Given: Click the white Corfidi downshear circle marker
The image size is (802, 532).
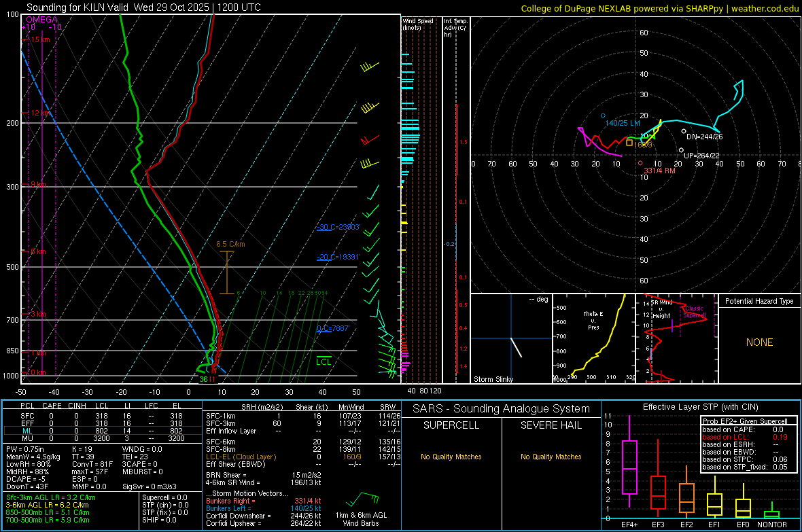Looking at the screenshot, I should [x=684, y=131].
